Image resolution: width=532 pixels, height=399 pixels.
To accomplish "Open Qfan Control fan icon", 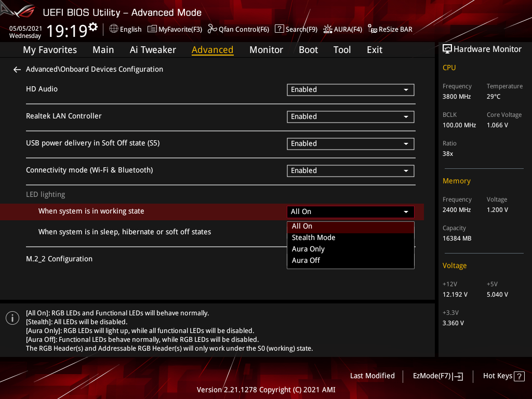I will [212, 29].
